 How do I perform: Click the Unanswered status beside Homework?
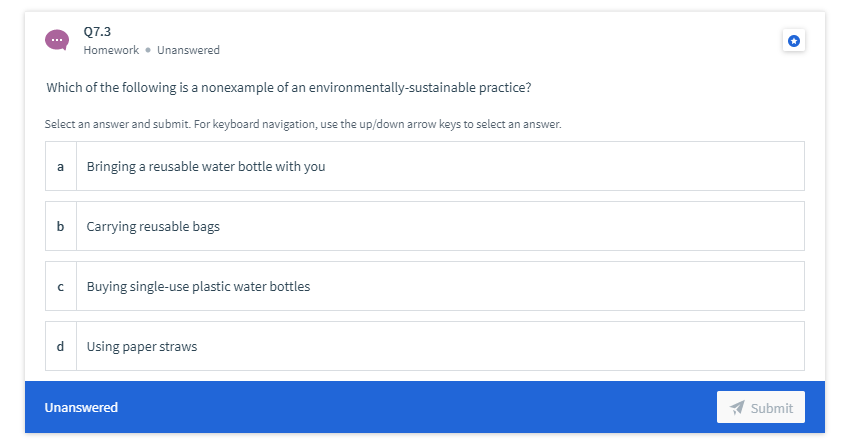[189, 50]
